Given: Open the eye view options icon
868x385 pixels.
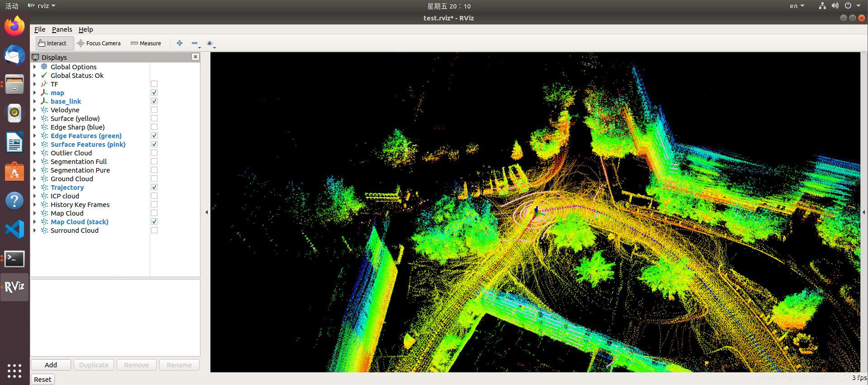Looking at the screenshot, I should [210, 43].
